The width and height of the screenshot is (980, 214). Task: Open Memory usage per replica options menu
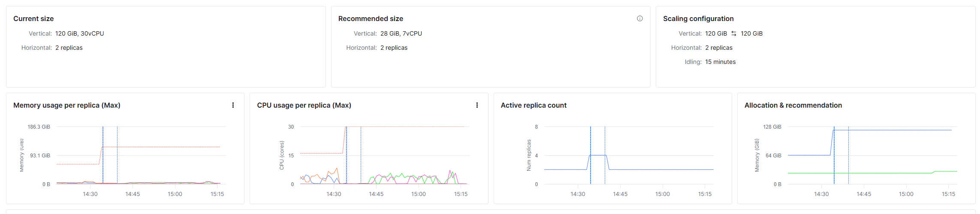(233, 105)
